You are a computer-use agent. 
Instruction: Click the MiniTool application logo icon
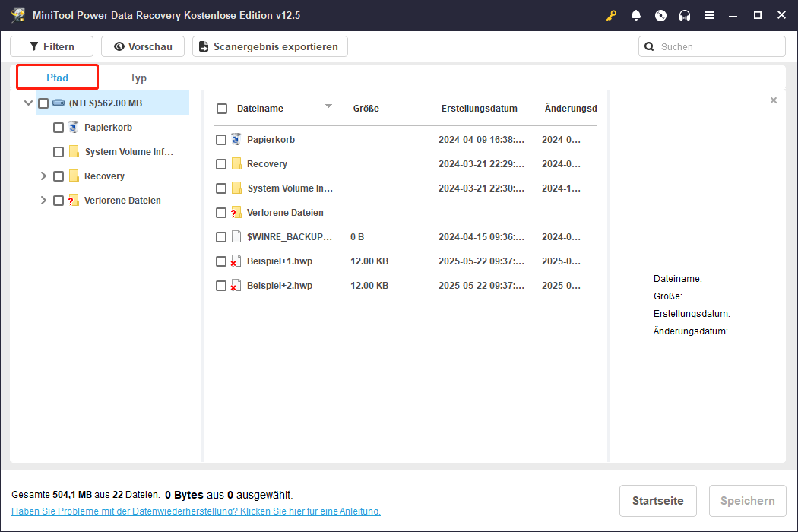pos(17,14)
